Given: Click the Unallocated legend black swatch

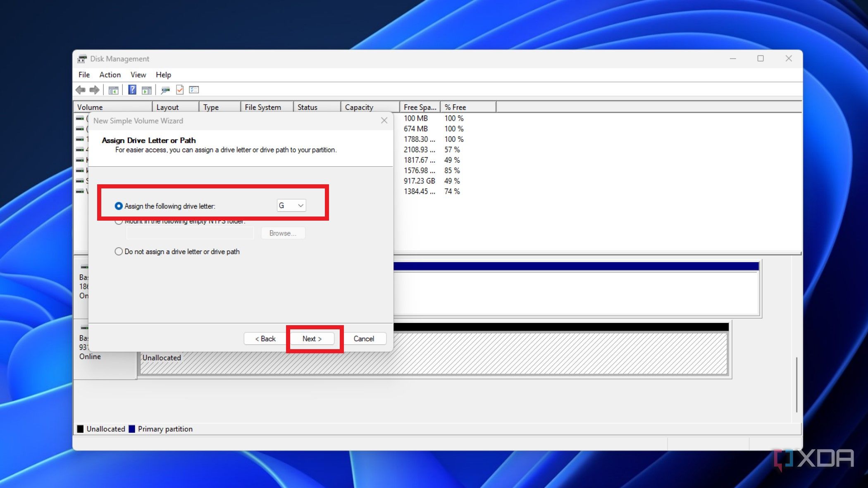Looking at the screenshot, I should [81, 429].
